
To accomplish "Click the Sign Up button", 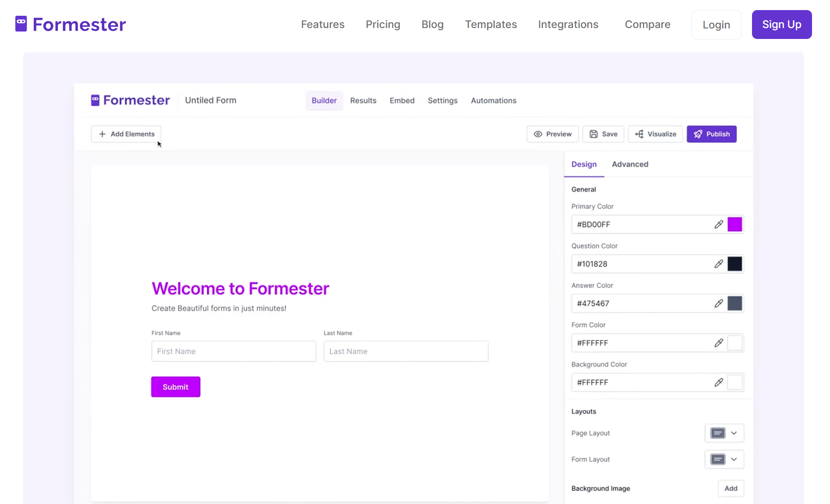I will tap(782, 25).
